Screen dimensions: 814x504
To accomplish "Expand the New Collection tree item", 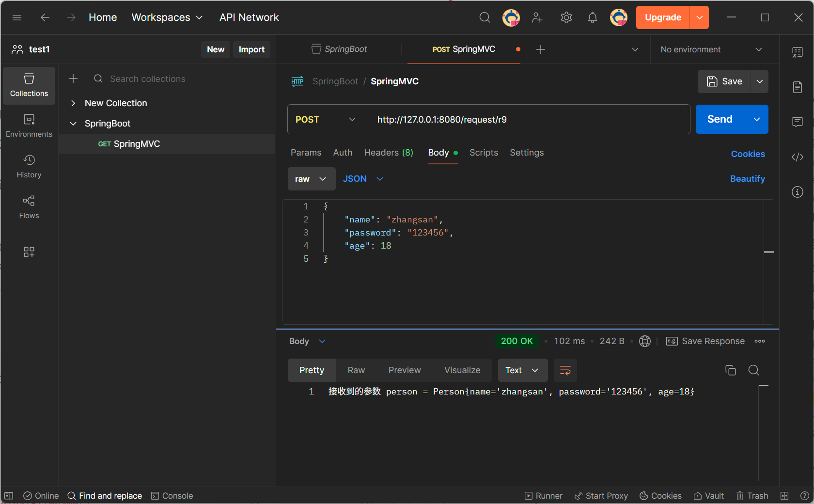I will [x=73, y=103].
